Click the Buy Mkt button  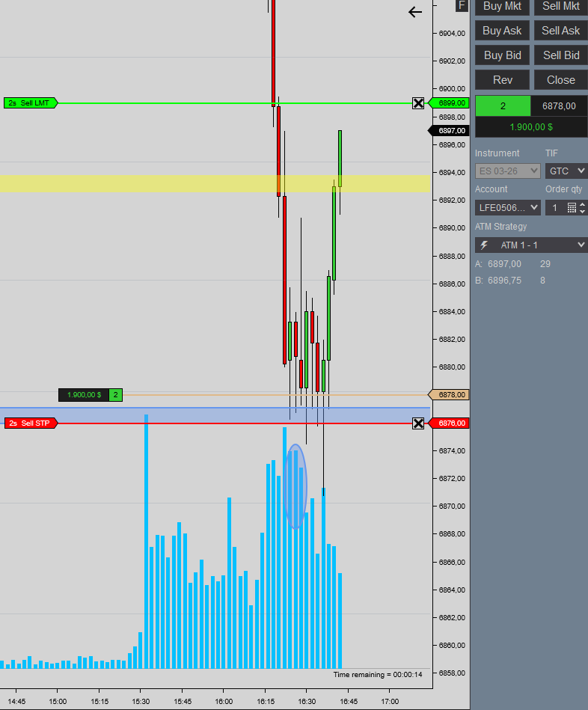click(502, 6)
